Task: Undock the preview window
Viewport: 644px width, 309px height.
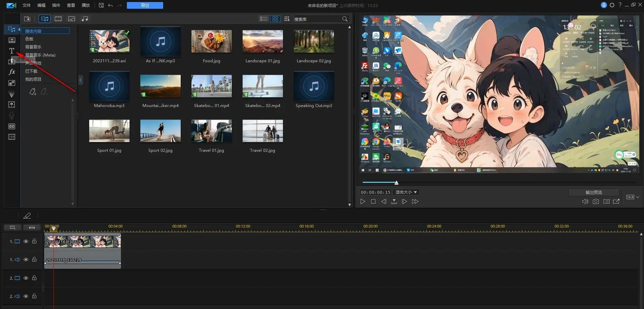Action: click(616, 202)
